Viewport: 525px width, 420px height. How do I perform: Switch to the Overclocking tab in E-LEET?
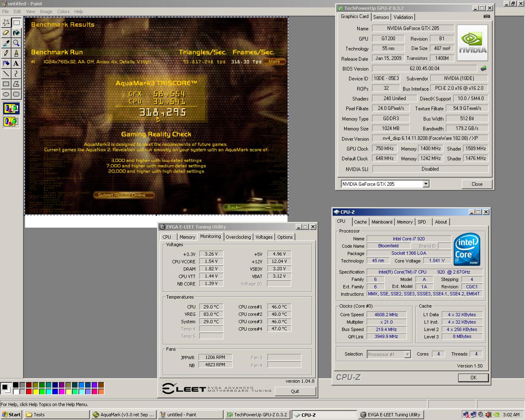pyautogui.click(x=238, y=237)
